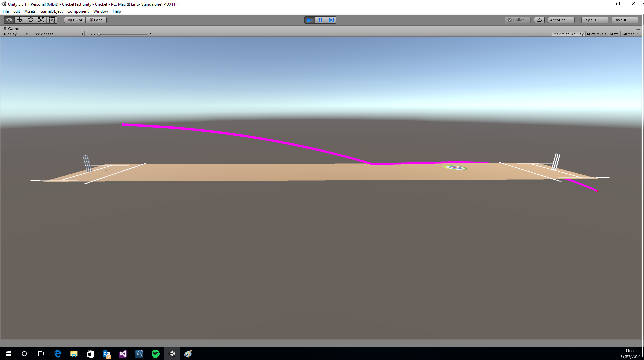
Task: Open the Account dropdown
Action: pos(561,20)
